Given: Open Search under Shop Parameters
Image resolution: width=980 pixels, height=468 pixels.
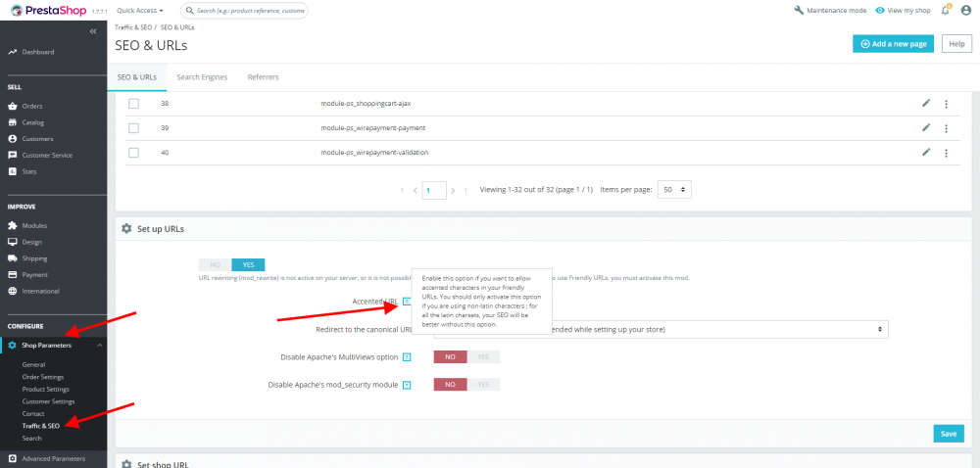Looking at the screenshot, I should click(32, 438).
